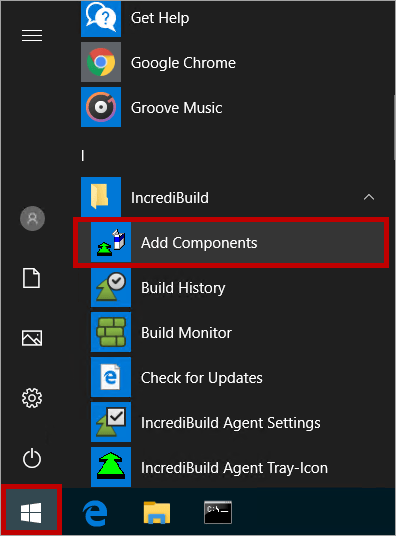The height and width of the screenshot is (536, 396).
Task: Click the IncrediBuild folder icon
Action: point(101,197)
